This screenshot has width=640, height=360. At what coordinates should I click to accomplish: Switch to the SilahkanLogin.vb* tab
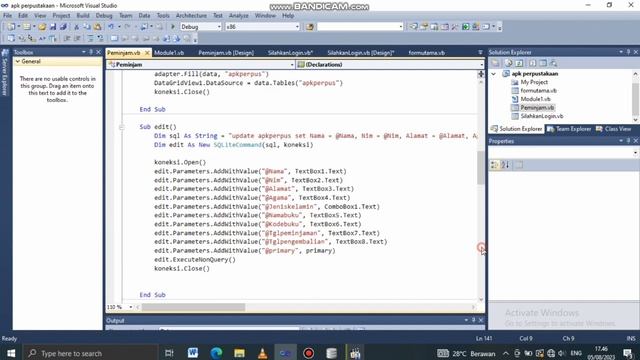[290, 53]
